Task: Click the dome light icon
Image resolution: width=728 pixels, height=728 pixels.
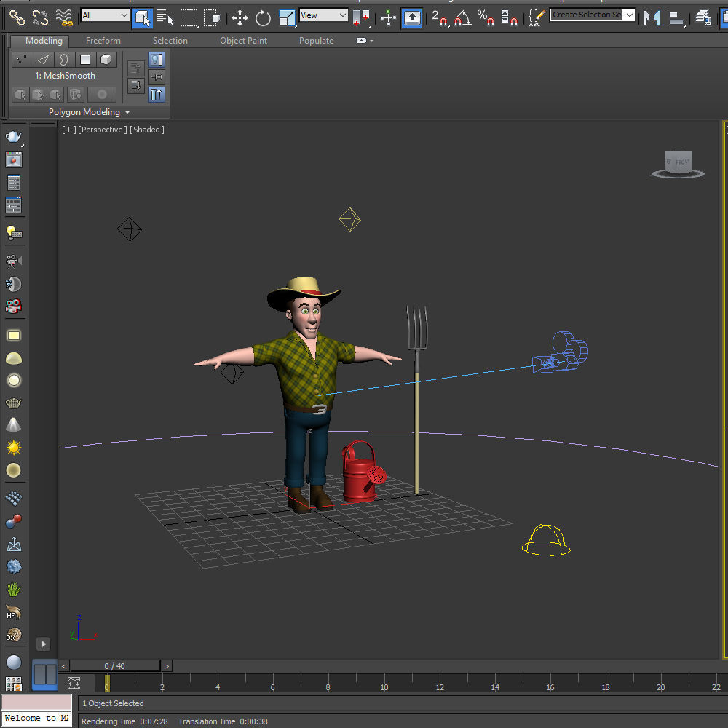Action: (13, 358)
